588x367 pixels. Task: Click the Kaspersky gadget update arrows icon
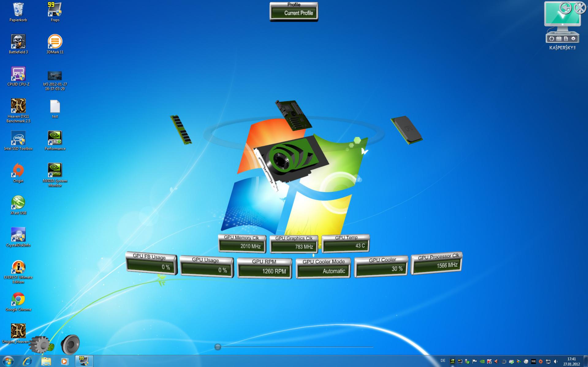point(552,39)
